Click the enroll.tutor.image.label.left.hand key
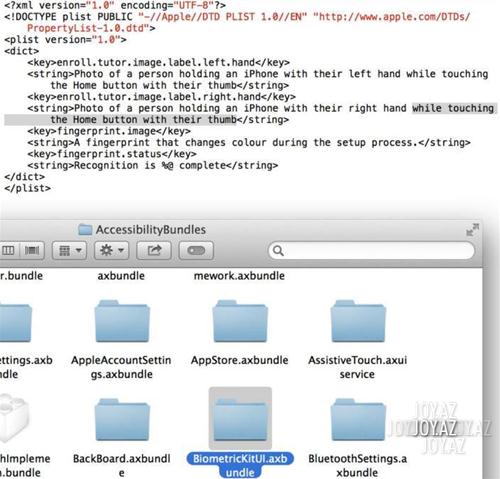 tap(159, 63)
